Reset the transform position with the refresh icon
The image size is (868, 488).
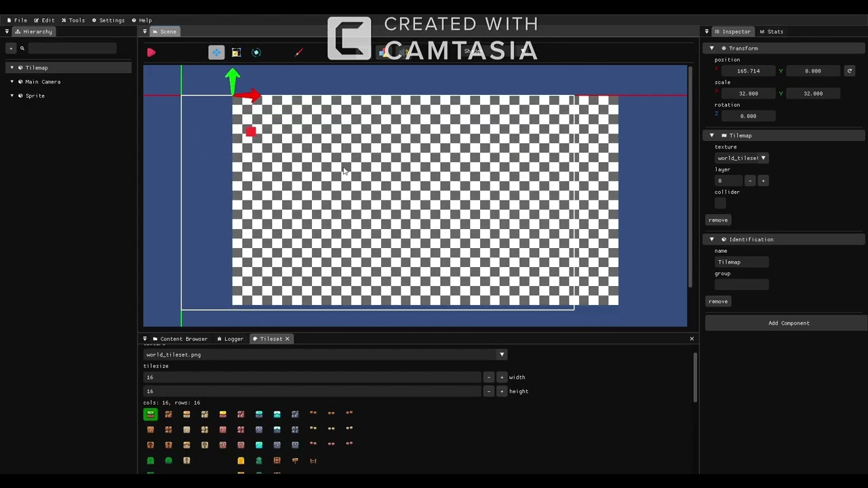pyautogui.click(x=849, y=70)
